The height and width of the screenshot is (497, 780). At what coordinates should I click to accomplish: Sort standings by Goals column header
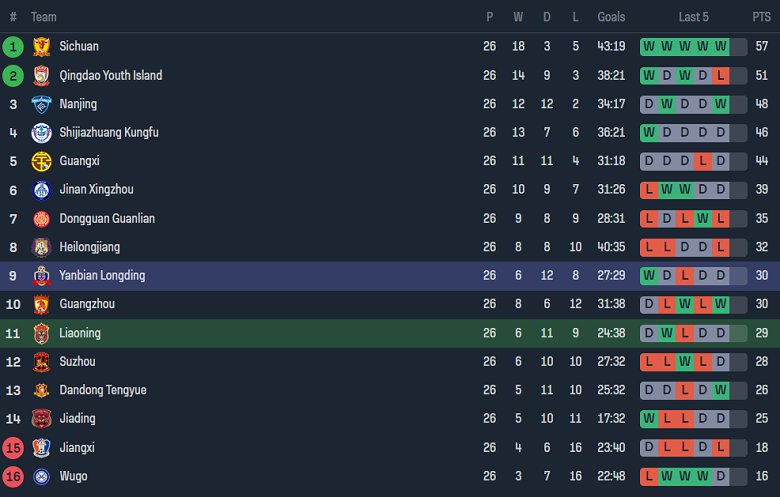(x=611, y=17)
